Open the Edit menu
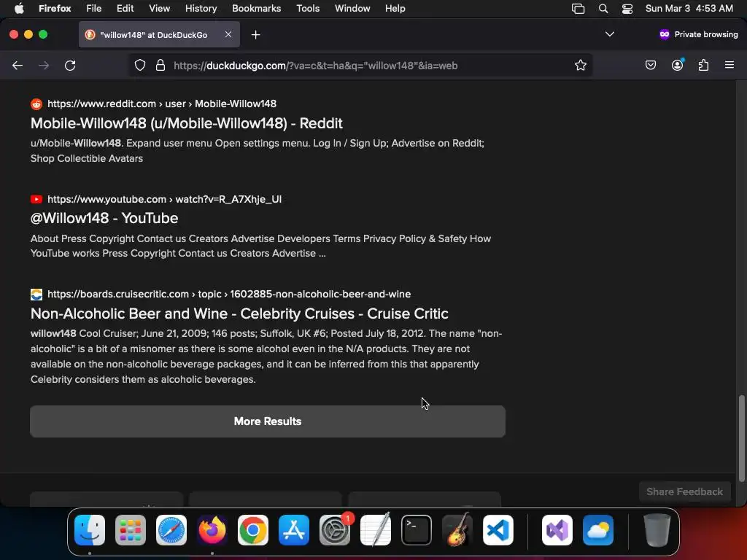The height and width of the screenshot is (560, 747). click(125, 8)
